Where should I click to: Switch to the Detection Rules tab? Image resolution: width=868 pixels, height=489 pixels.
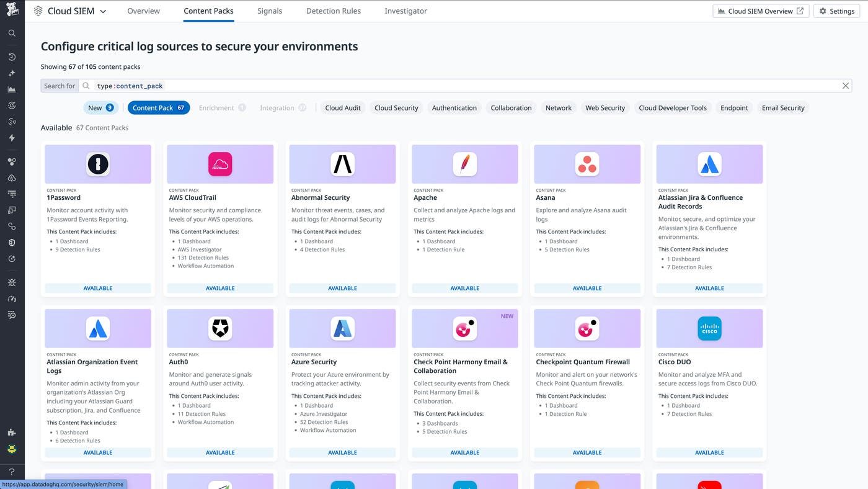333,11
